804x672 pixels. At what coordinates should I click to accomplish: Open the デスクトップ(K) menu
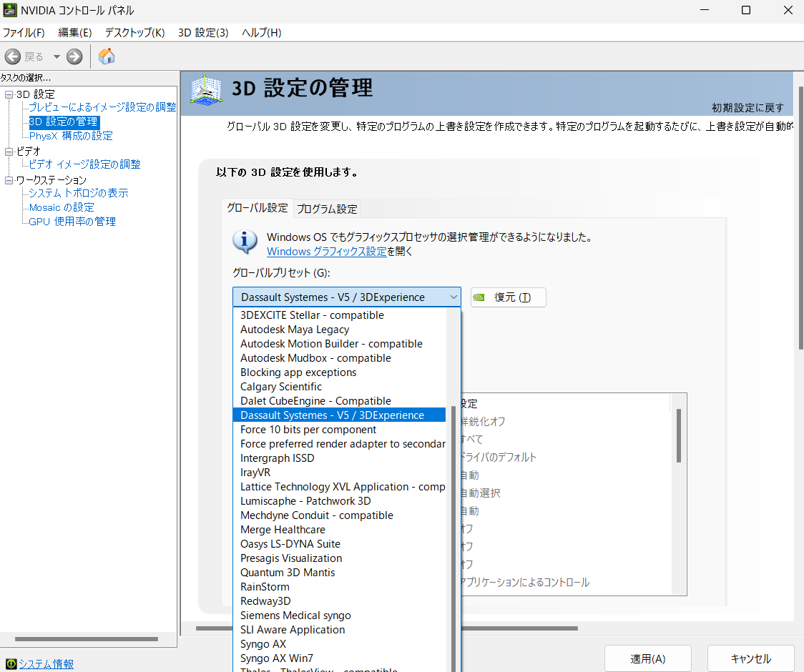click(135, 33)
